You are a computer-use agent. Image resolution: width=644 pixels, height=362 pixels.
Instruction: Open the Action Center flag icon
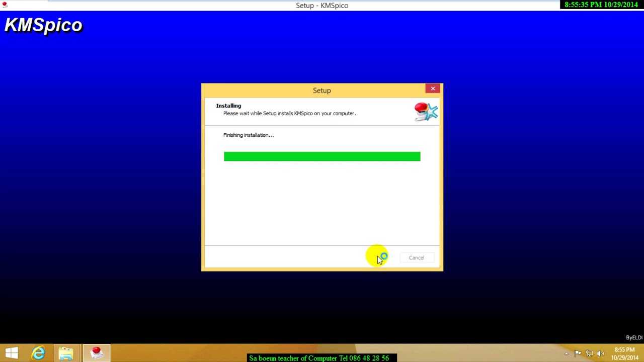pyautogui.click(x=578, y=353)
